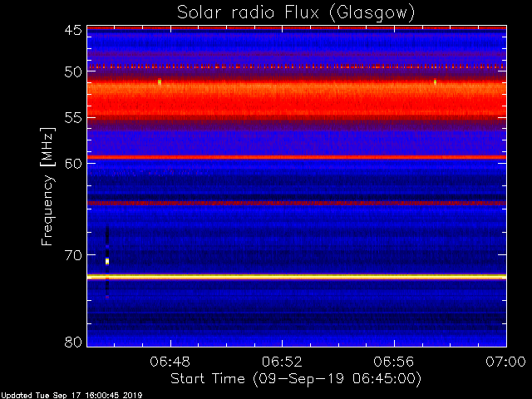Select the 60 MHz frequency tick label

[x=73, y=164]
